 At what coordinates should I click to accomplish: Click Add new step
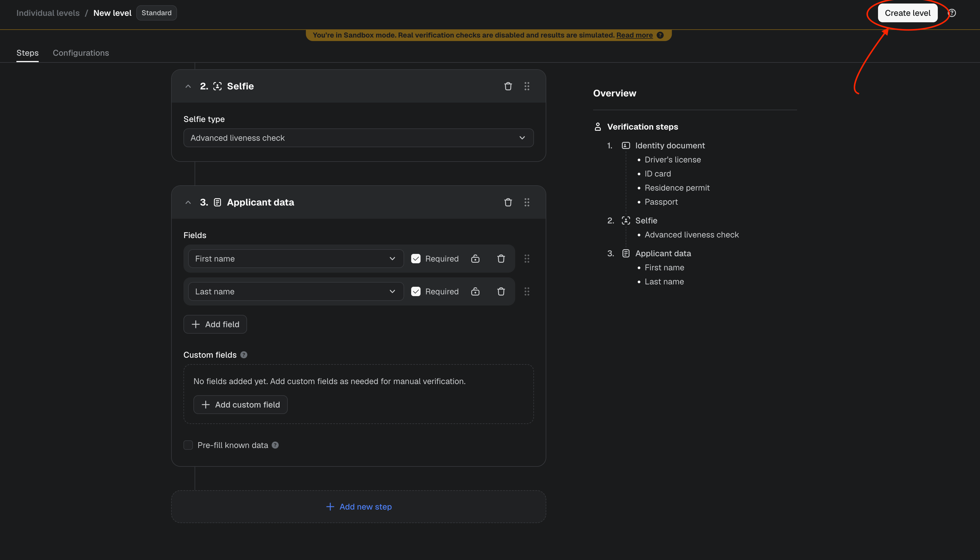pyautogui.click(x=359, y=507)
